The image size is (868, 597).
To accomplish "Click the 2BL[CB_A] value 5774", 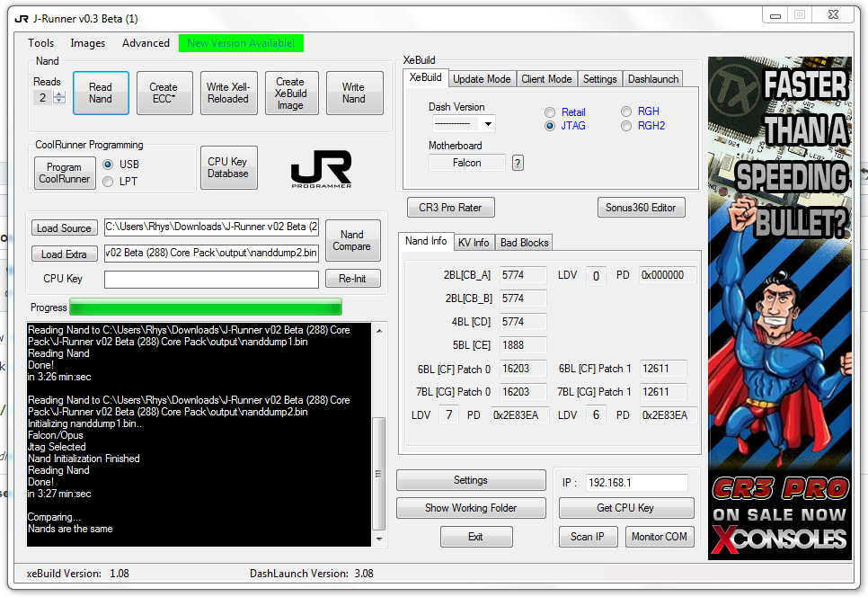I will coord(523,275).
